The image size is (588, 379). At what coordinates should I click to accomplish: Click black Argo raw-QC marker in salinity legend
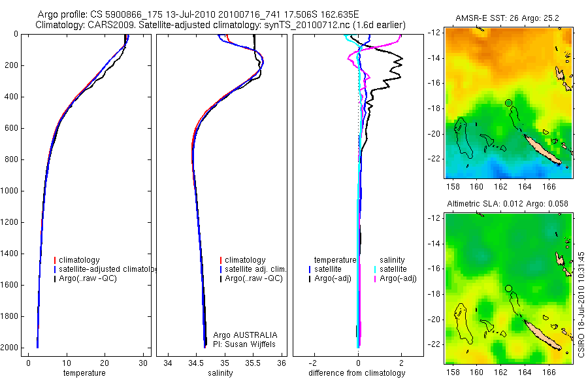coord(221,278)
